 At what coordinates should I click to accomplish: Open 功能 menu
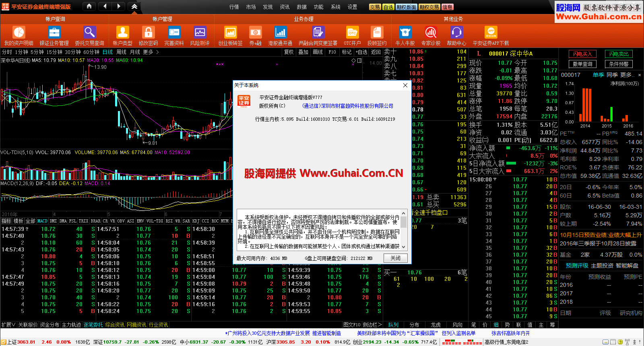point(319,7)
